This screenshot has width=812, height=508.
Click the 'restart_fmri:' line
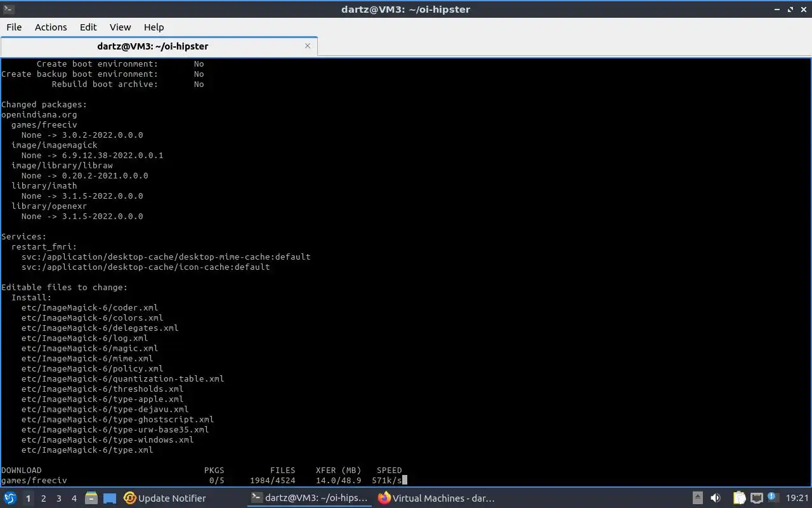coord(44,247)
